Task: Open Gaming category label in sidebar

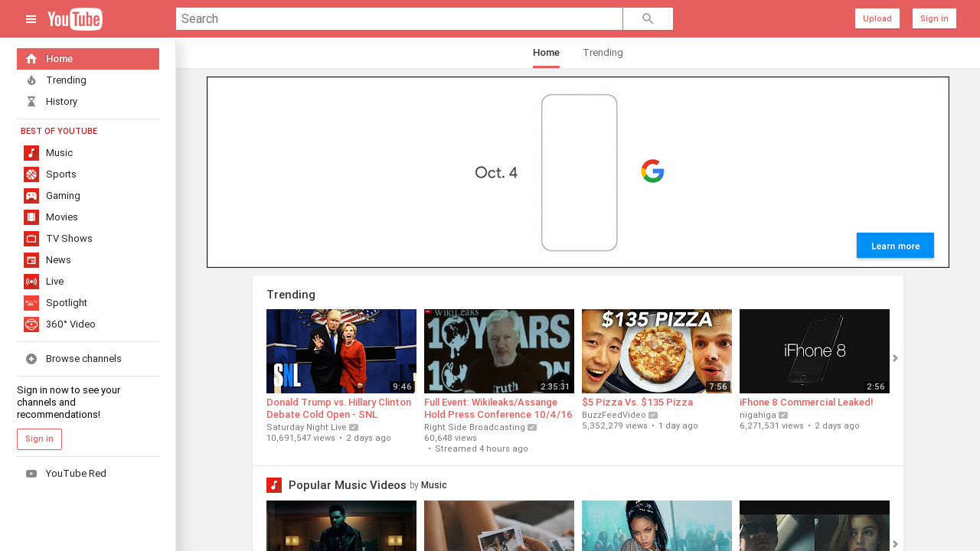Action: pos(63,196)
